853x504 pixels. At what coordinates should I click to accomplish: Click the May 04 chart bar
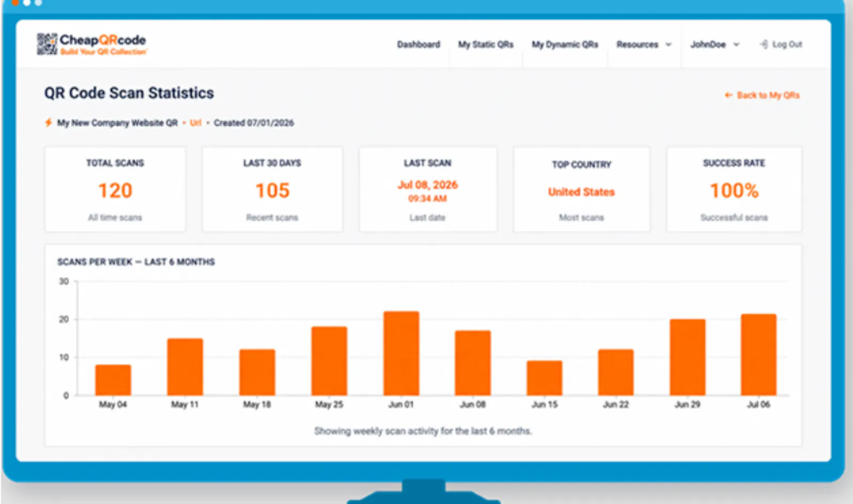[113, 380]
